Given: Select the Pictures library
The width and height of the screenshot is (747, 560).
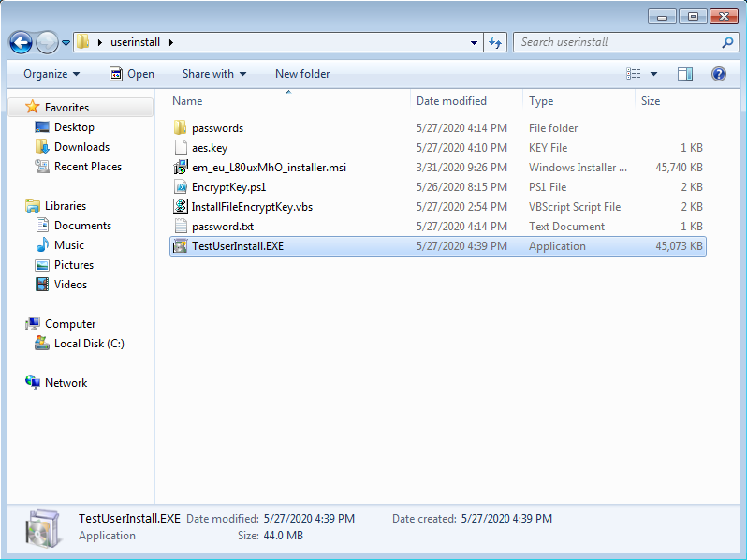Looking at the screenshot, I should pyautogui.click(x=74, y=264).
